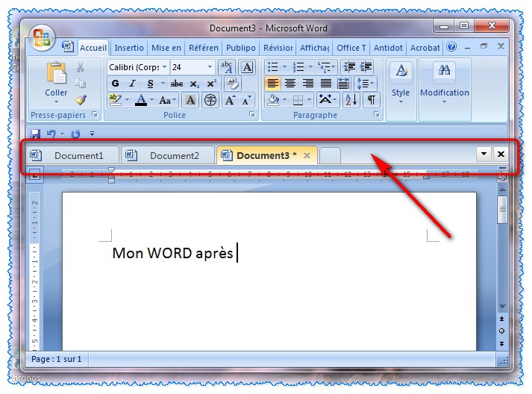Apply the font color
This screenshot has width=532, height=394.
click(141, 100)
